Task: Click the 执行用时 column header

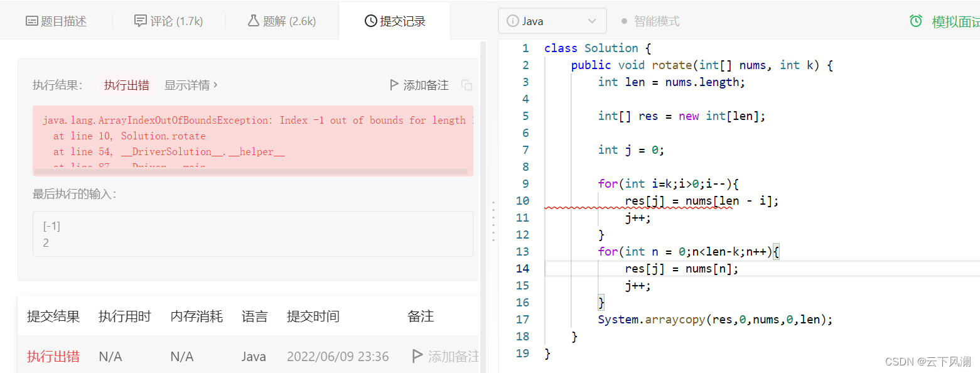Action: point(125,316)
